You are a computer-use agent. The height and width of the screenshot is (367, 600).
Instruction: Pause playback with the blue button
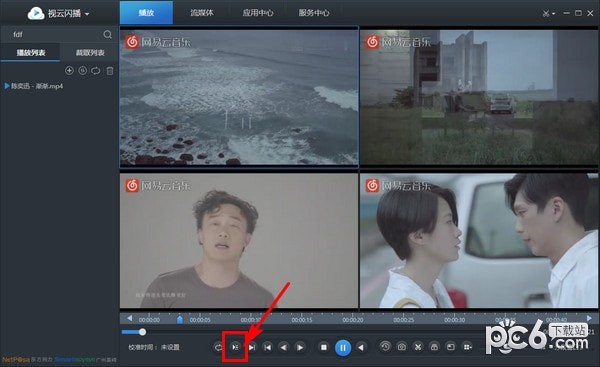click(343, 348)
